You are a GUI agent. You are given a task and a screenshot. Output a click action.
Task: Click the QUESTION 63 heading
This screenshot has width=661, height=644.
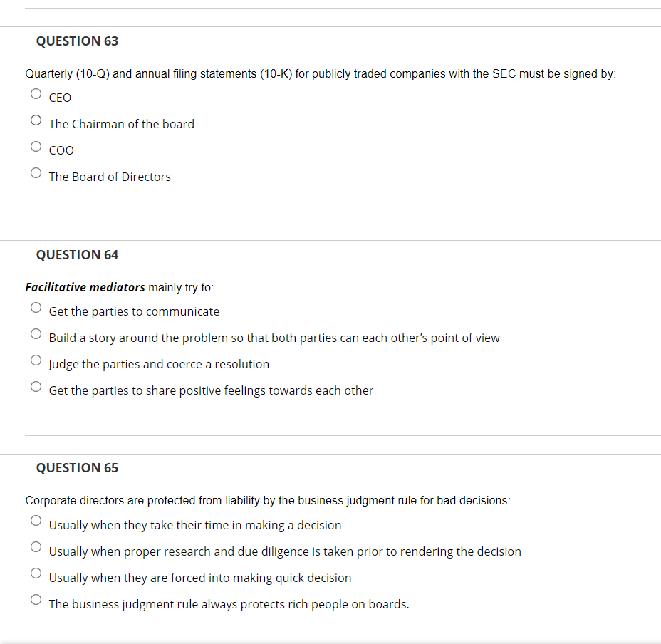(77, 41)
